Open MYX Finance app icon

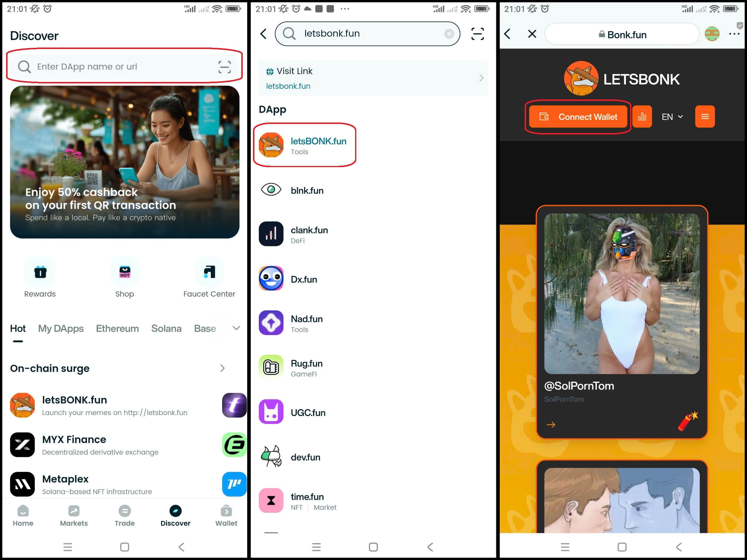22,444
